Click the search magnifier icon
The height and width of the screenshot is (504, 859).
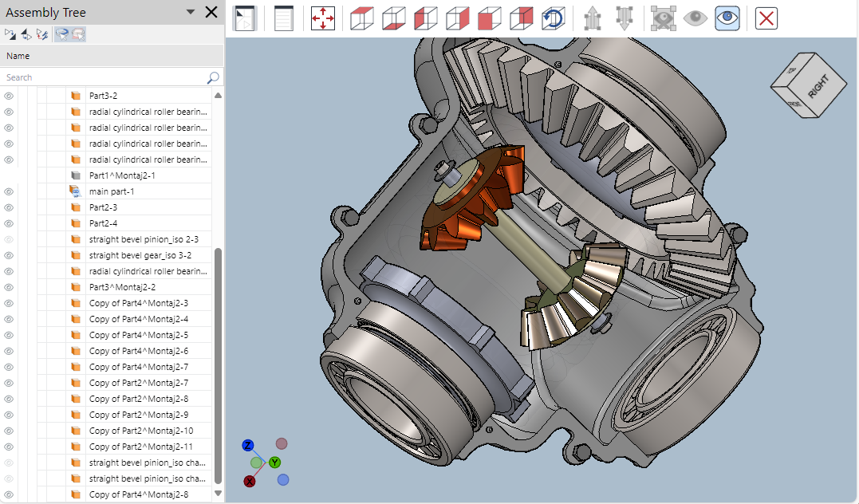[212, 77]
